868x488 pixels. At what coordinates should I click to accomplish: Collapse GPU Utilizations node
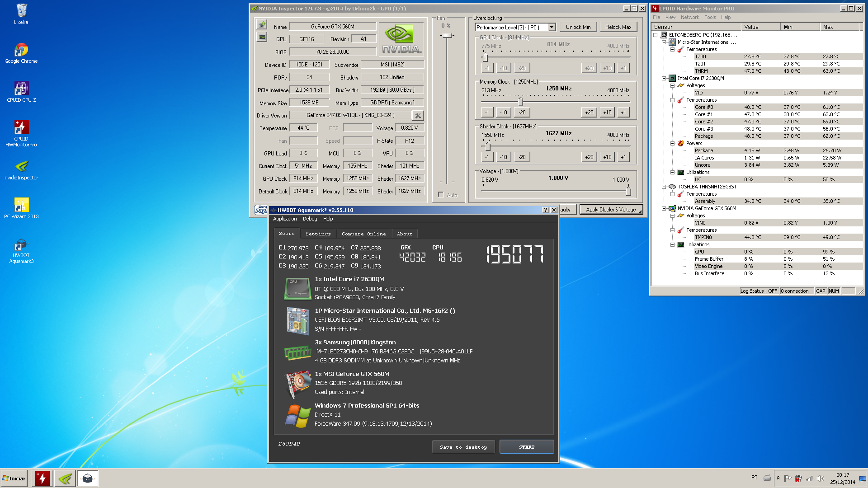pyautogui.click(x=672, y=244)
